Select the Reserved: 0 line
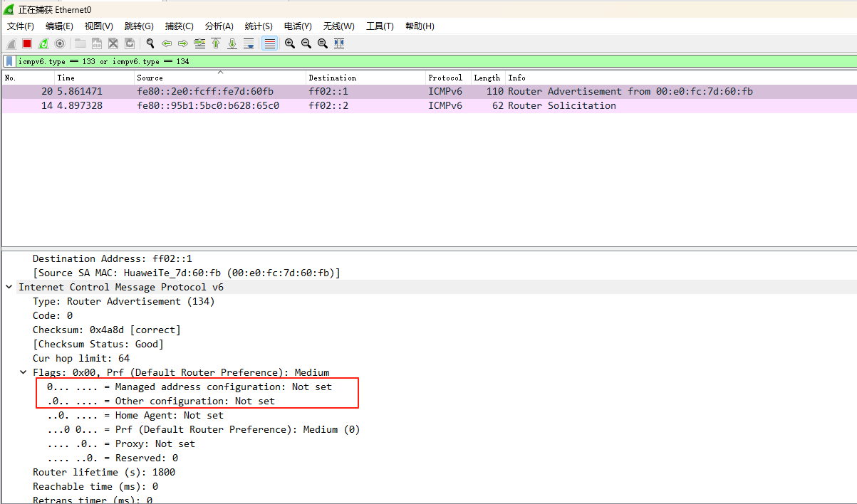857x504 pixels. click(113, 458)
